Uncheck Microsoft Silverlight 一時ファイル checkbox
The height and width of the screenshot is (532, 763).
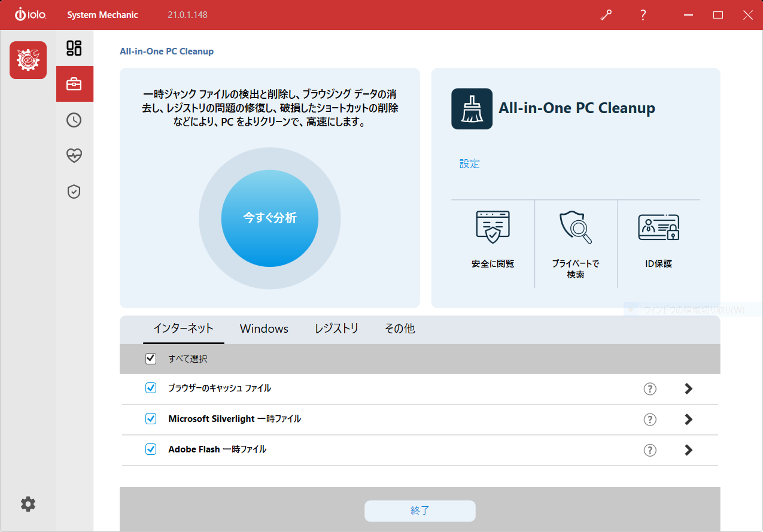coord(151,419)
